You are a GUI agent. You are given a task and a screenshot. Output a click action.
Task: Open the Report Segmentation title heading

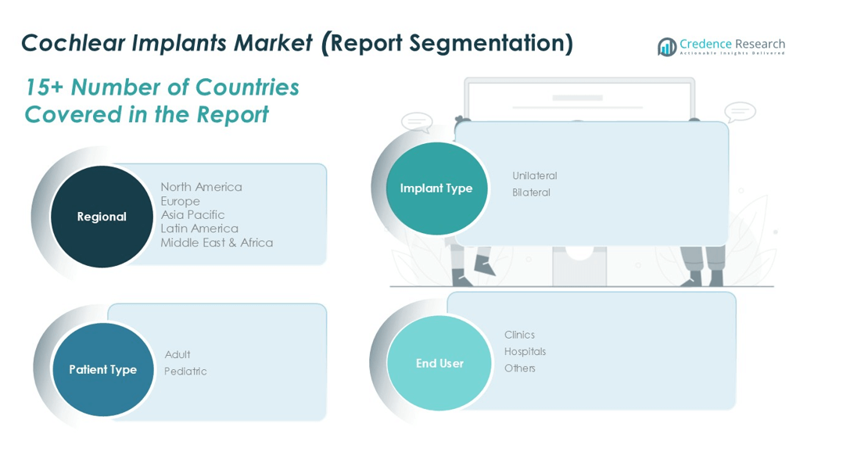tap(451, 44)
